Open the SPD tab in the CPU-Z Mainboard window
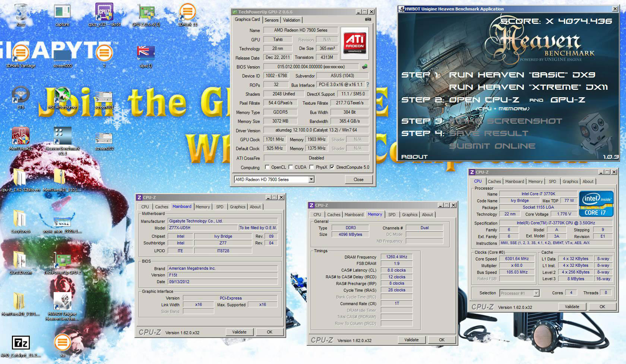Image resolution: width=626 pixels, height=364 pixels. 220,207
